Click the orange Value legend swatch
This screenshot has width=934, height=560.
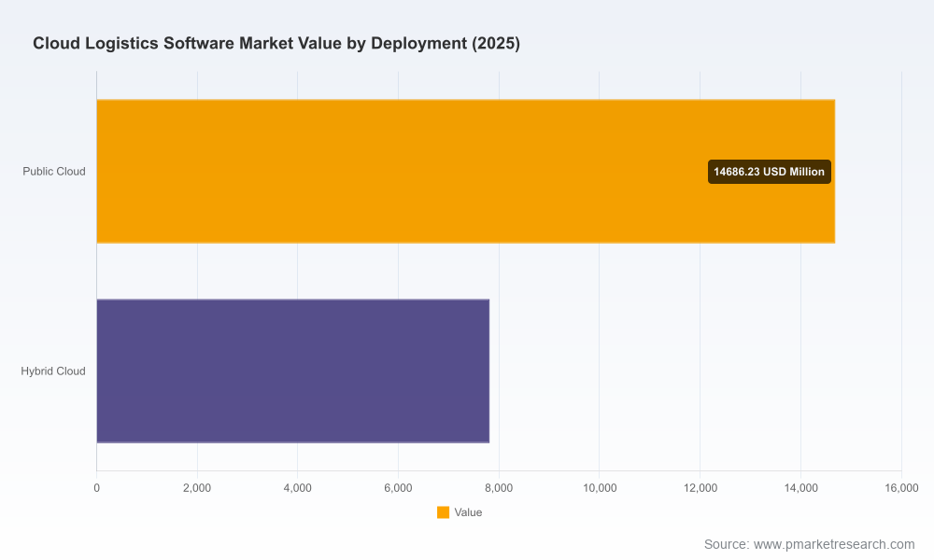(x=443, y=512)
